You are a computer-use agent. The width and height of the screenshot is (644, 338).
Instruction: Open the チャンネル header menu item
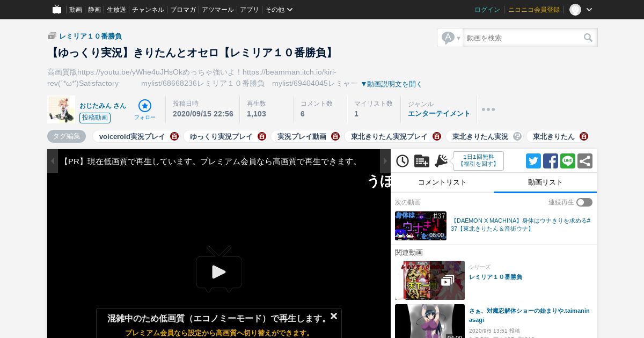pyautogui.click(x=148, y=10)
